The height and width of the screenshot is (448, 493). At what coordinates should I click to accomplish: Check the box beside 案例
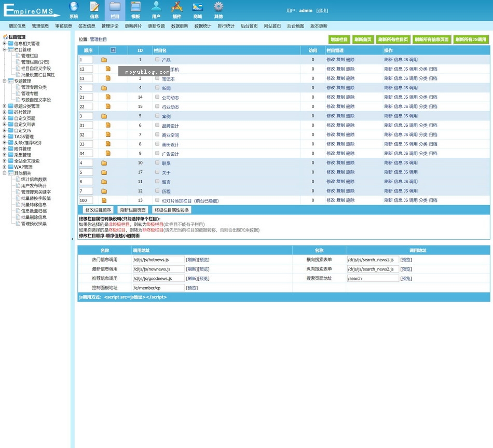pos(157,116)
